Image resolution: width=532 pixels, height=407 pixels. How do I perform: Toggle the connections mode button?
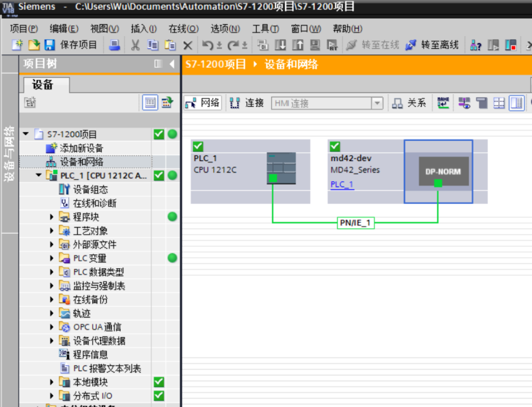point(247,103)
